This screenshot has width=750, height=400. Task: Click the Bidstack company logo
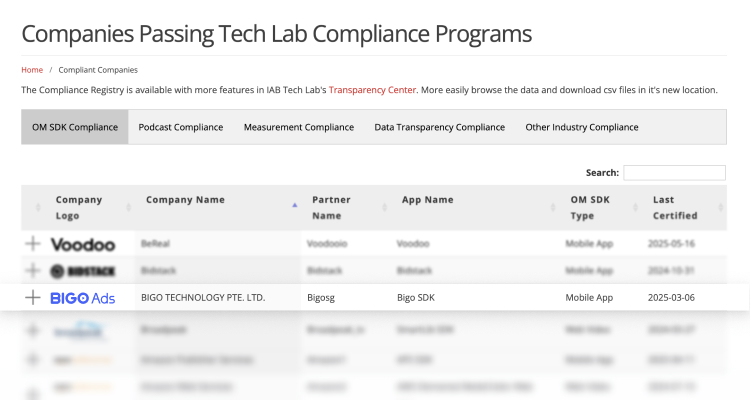83,271
